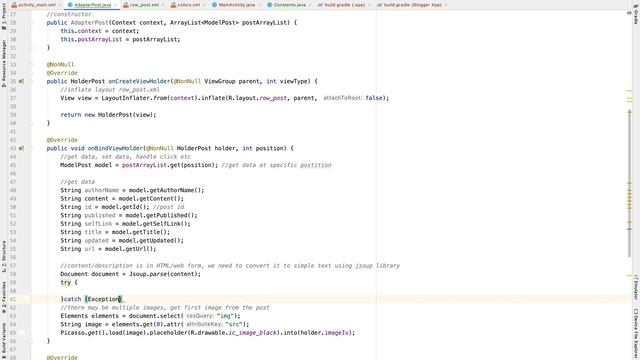Click the Java class icon on AdapterPost.java tab
This screenshot has width=640, height=360.
coord(70,5)
